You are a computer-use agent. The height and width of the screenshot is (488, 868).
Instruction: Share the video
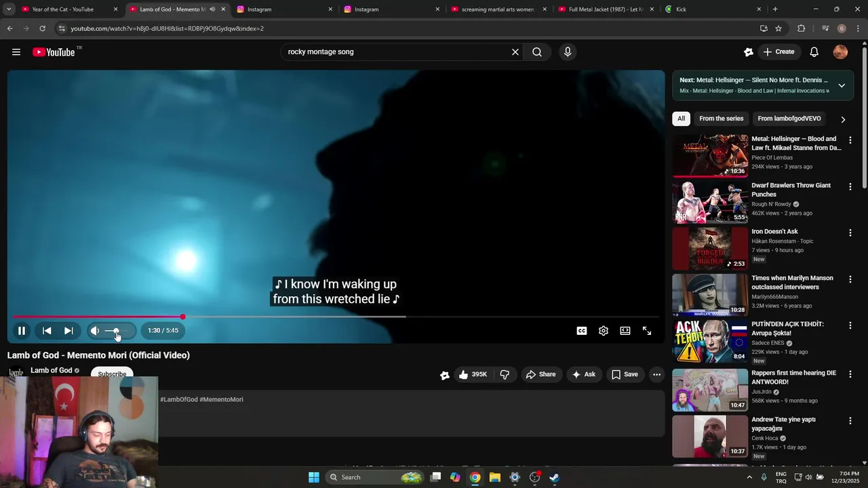540,374
